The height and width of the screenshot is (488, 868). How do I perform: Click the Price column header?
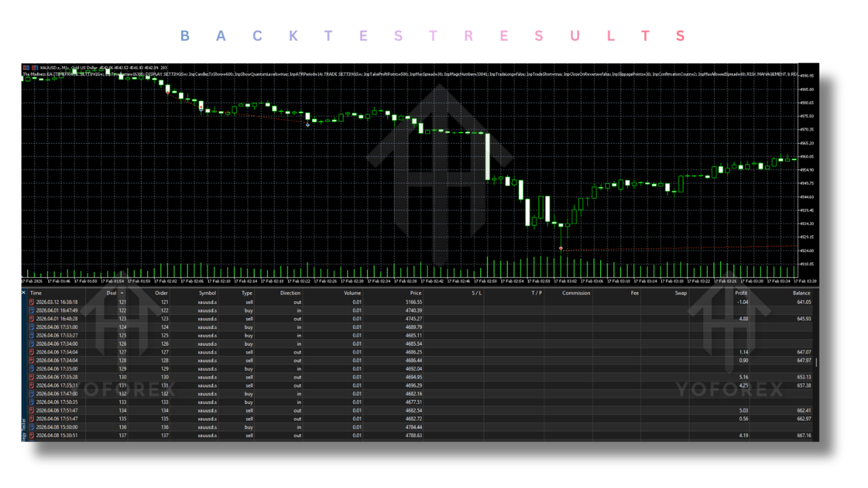coord(416,293)
